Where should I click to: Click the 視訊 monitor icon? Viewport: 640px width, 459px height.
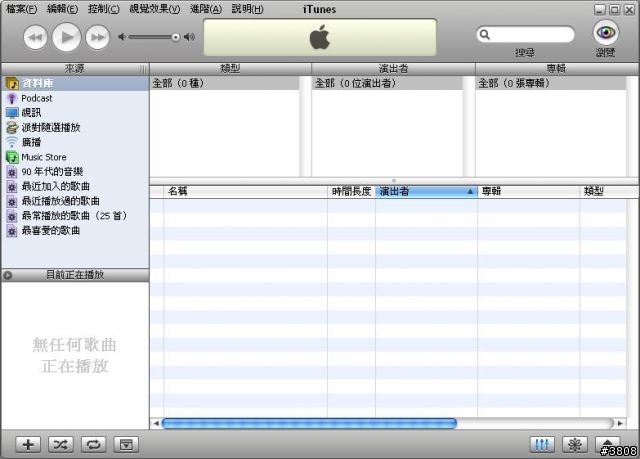pyautogui.click(x=12, y=113)
